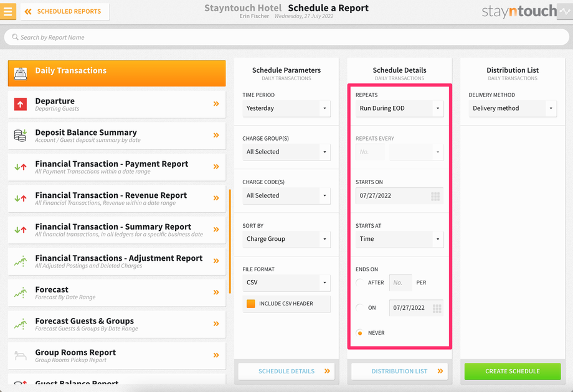Click the Daily Transactions register icon

coord(21,73)
